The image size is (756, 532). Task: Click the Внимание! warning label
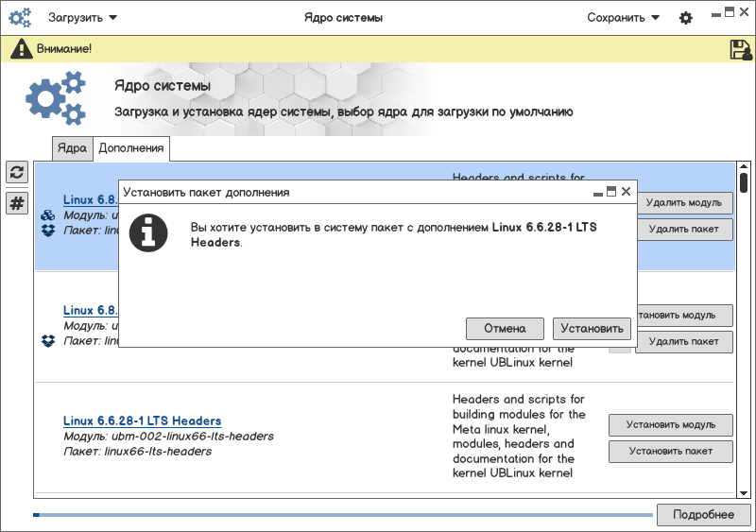pos(64,49)
